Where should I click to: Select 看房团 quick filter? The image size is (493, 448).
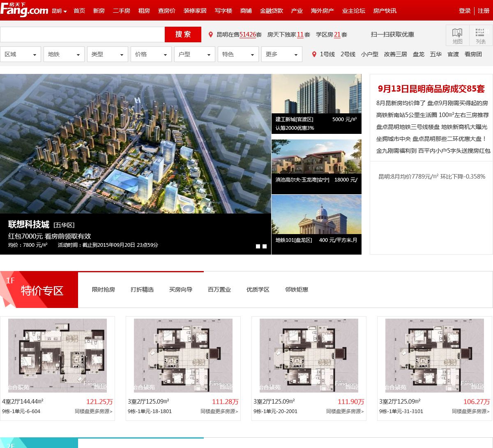click(473, 54)
